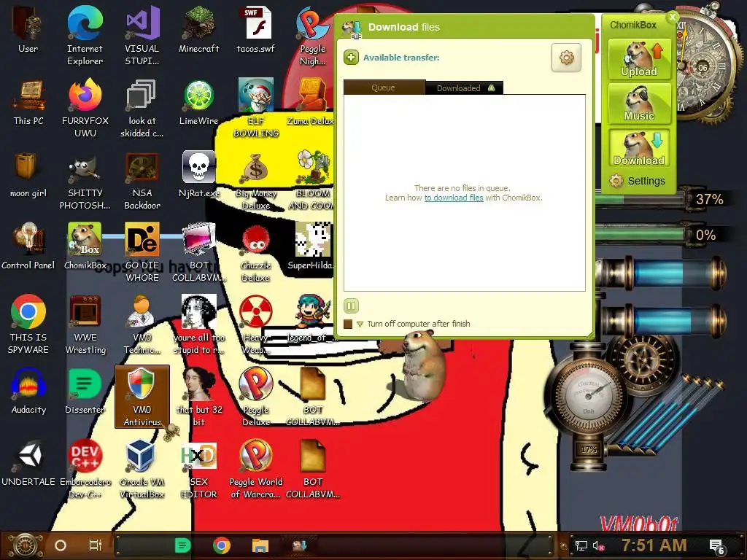Click the ChomikBox Upload button

click(x=639, y=60)
